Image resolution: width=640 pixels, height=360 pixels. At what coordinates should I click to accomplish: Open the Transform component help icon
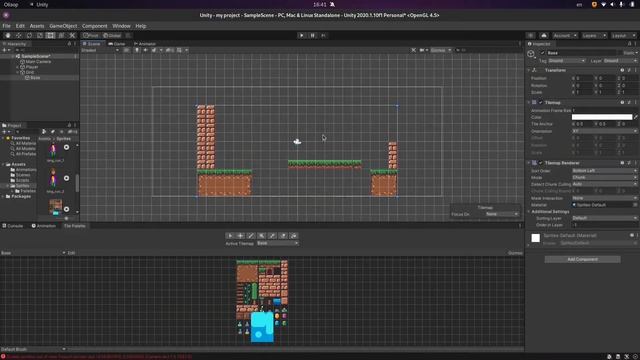622,70
